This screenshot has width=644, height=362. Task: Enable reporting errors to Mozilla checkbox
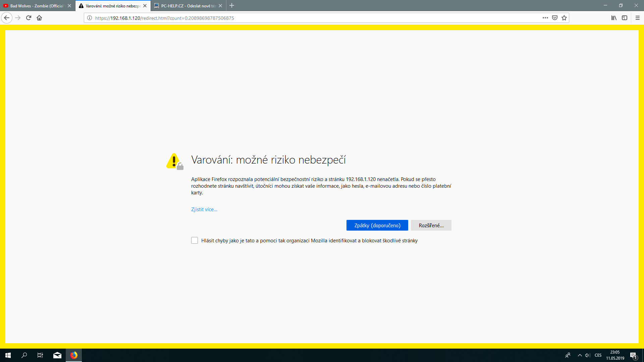tap(195, 240)
